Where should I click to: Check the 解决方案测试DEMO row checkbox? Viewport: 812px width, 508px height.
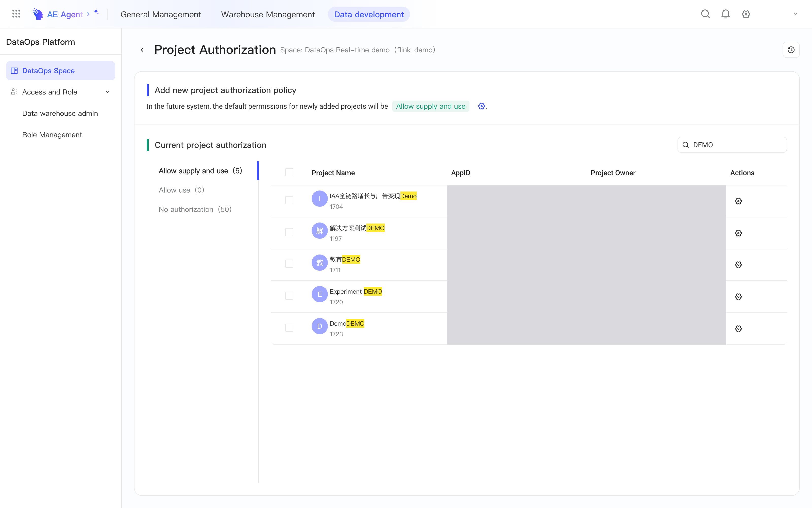coord(289,232)
